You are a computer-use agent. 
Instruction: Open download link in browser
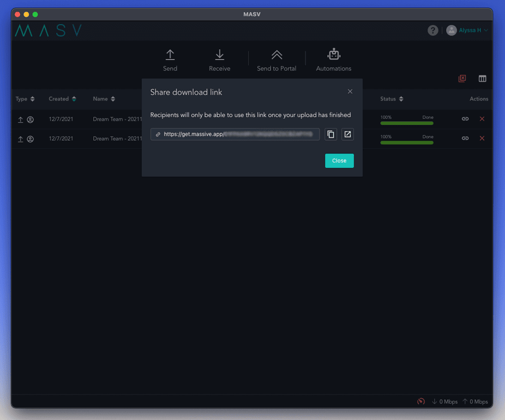[x=347, y=134]
